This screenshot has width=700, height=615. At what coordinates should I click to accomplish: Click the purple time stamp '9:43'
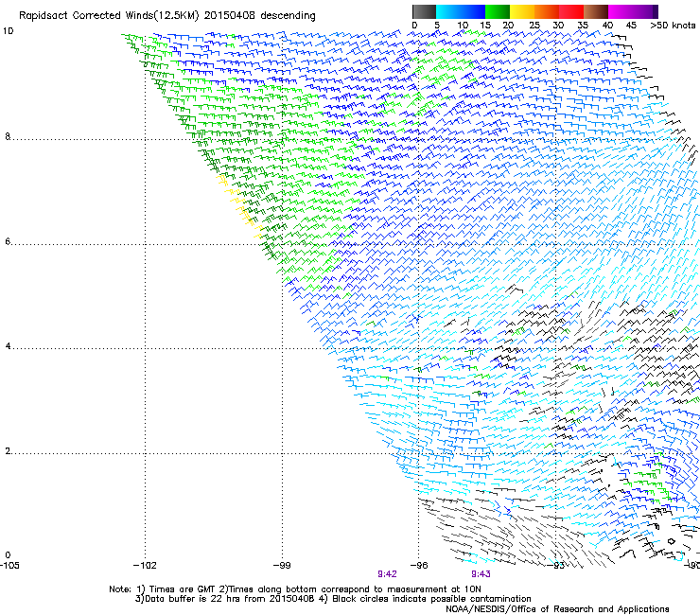point(481,574)
